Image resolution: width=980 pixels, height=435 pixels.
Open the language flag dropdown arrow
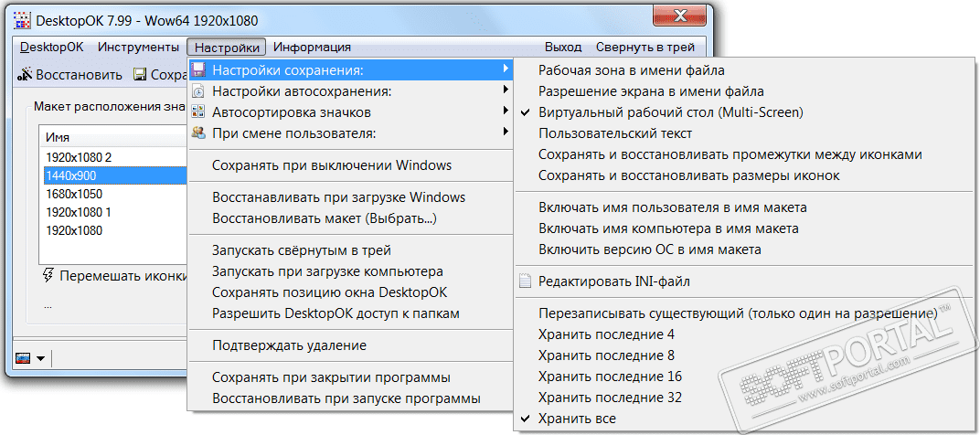coord(40,359)
